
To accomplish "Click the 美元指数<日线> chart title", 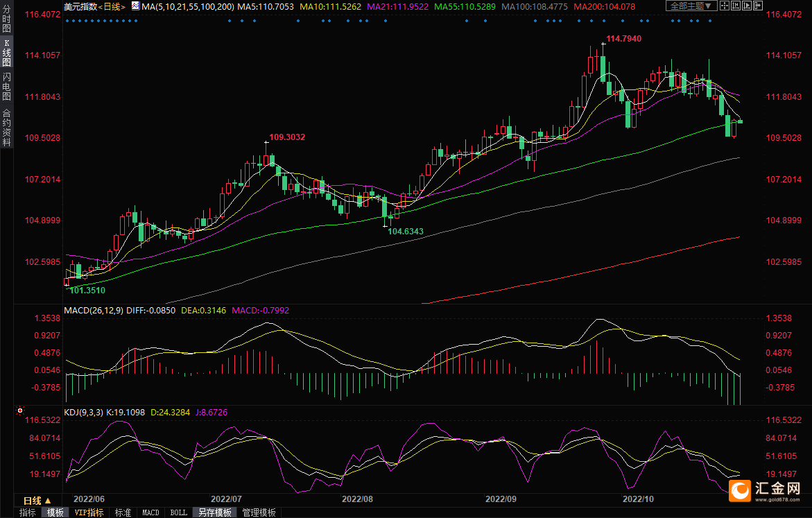I will coord(95,7).
